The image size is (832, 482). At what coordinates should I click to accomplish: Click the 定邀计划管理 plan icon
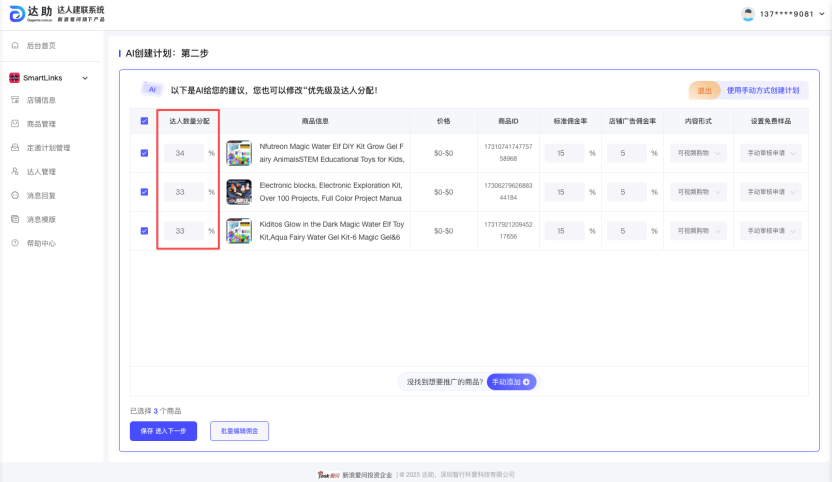tap(15, 148)
